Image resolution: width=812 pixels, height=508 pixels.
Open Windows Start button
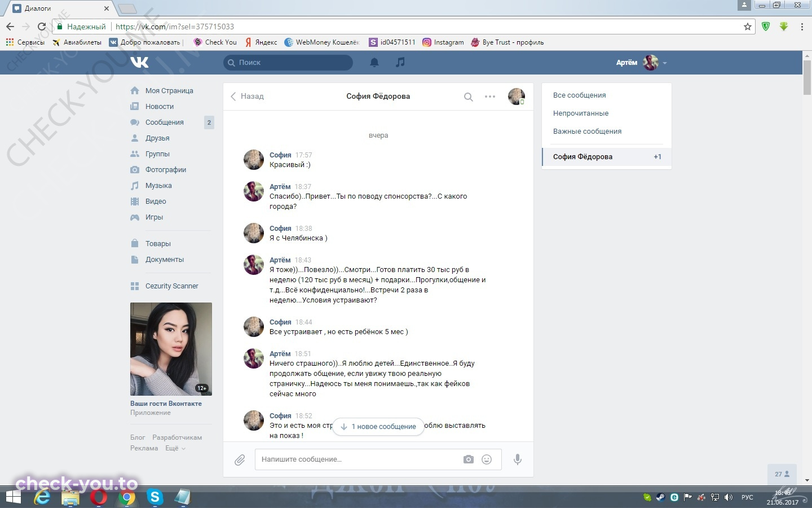click(13, 497)
